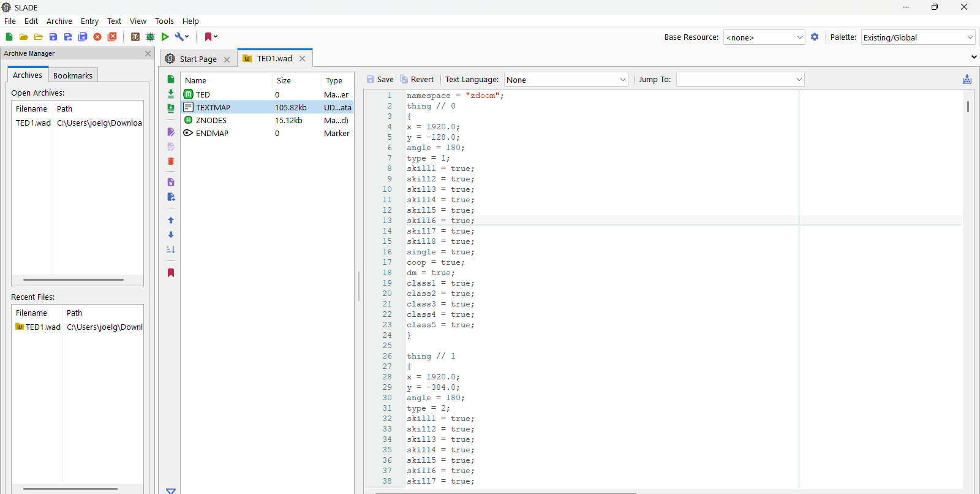This screenshot has height=494, width=980.
Task: Open the bookmark dropdown in main toolbar
Action: [211, 37]
